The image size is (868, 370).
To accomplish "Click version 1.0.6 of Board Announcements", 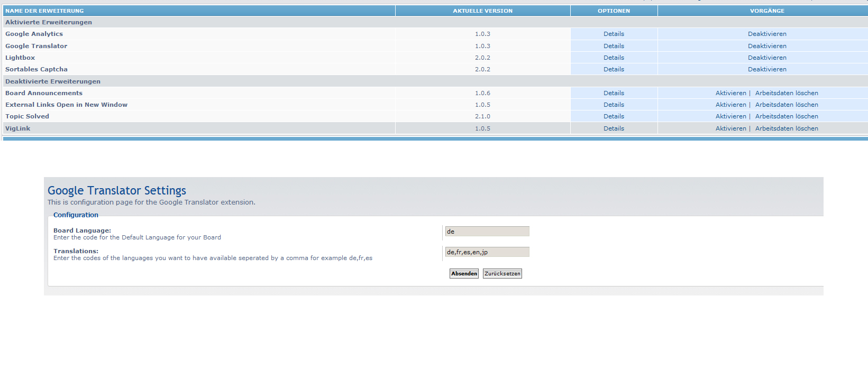I will pos(482,93).
